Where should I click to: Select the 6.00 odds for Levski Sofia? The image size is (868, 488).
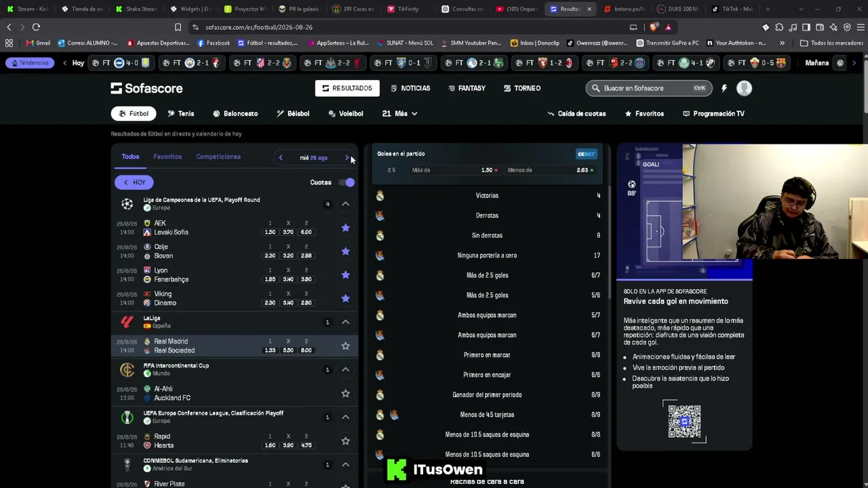coord(307,232)
